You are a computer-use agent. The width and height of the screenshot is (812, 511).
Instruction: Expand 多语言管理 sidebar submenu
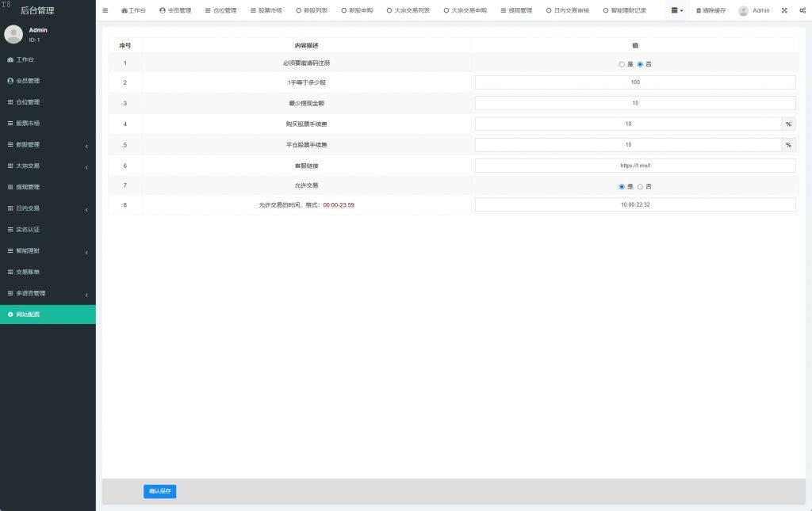(48, 293)
